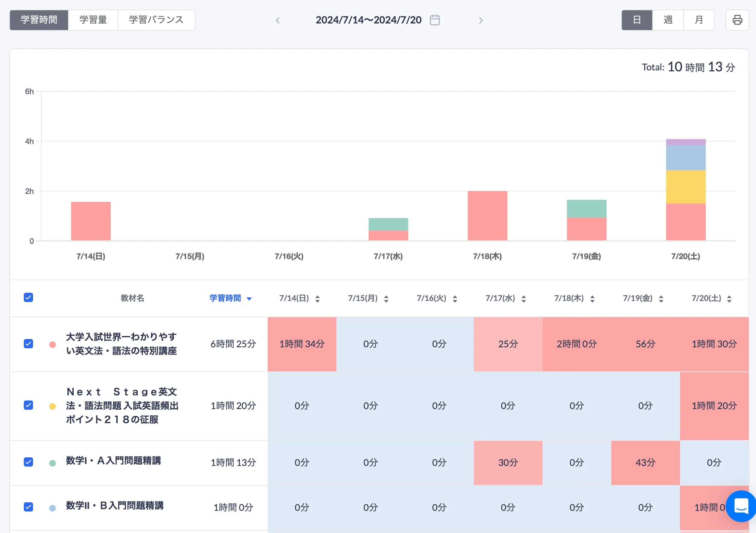Sort by 学習時間 column
Viewport: 756px width, 533px height.
pos(230,298)
